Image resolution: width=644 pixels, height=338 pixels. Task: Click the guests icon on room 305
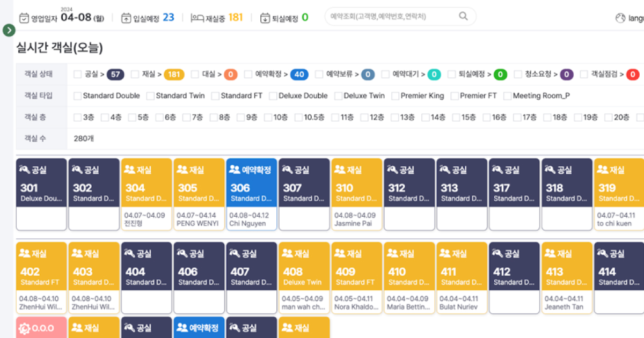[182, 170]
